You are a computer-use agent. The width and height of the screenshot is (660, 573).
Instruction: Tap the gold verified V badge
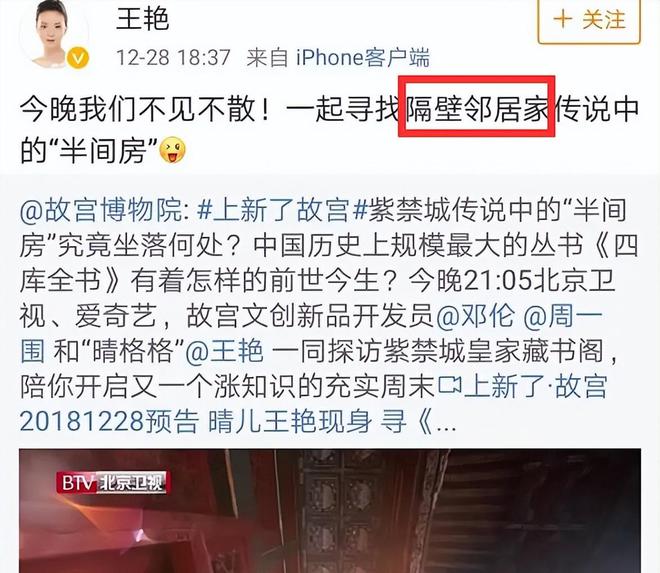78,58
